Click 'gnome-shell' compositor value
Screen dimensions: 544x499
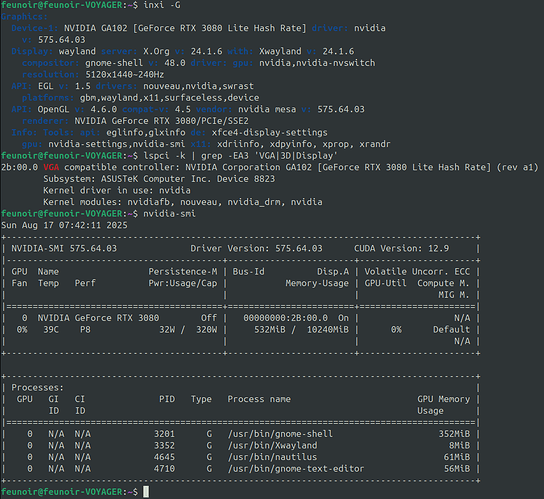coord(114,63)
